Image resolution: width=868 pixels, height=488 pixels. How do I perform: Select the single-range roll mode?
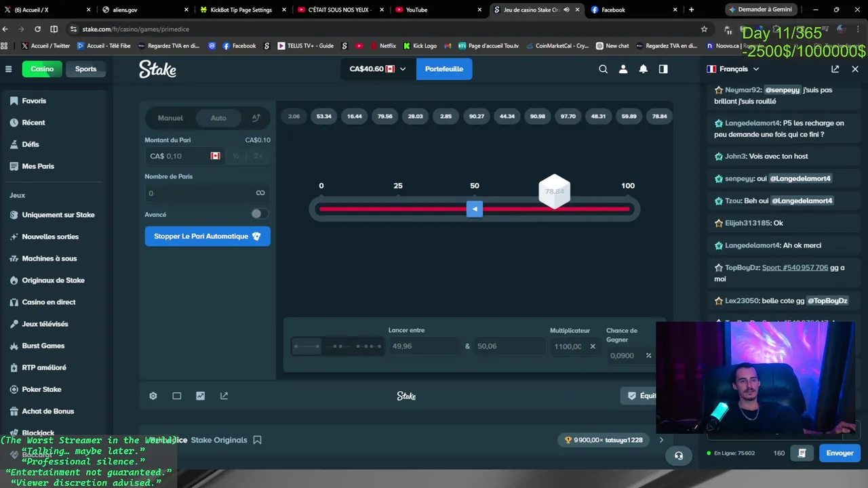point(307,346)
